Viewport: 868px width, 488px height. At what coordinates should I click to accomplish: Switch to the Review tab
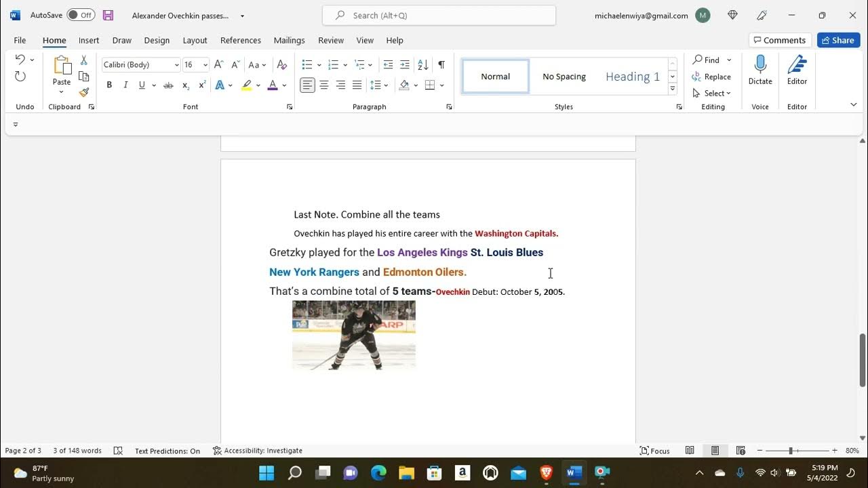331,40
